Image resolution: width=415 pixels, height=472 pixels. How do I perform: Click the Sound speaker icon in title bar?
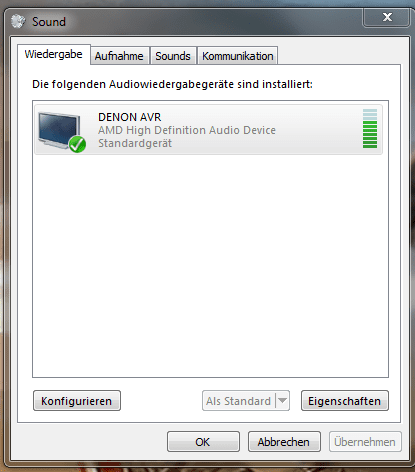pyautogui.click(x=18, y=21)
